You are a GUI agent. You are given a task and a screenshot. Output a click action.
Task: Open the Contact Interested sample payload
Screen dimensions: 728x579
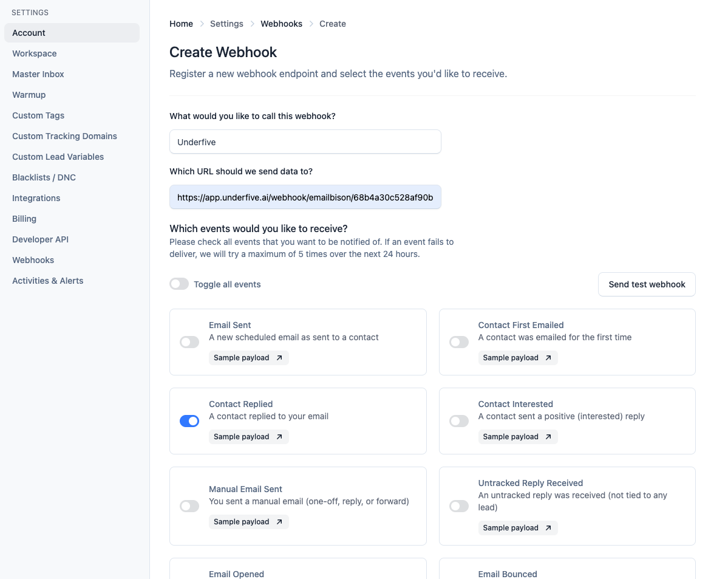coord(518,437)
